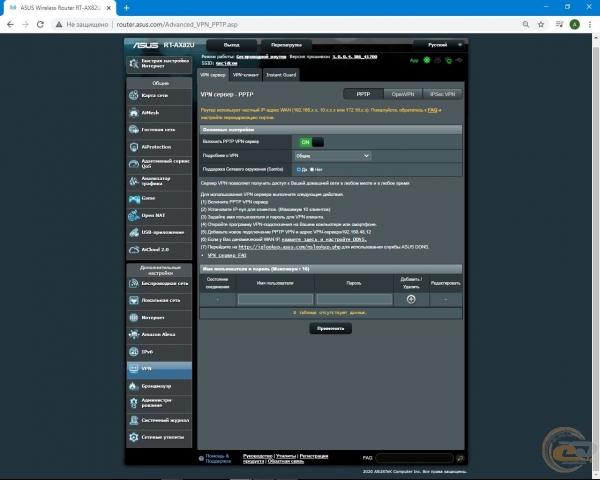Open the Adaptive QoS sidebar item

click(159, 164)
